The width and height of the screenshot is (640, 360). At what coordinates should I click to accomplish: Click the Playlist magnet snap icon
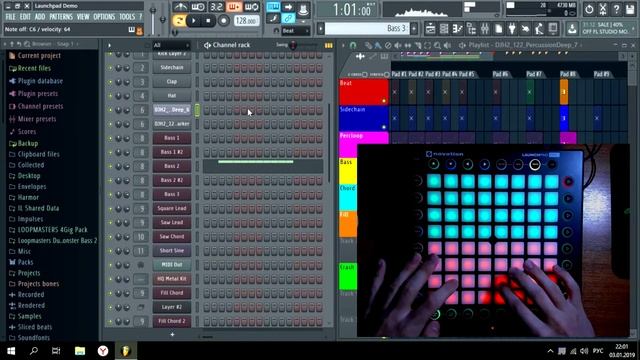pyautogui.click(x=353, y=45)
